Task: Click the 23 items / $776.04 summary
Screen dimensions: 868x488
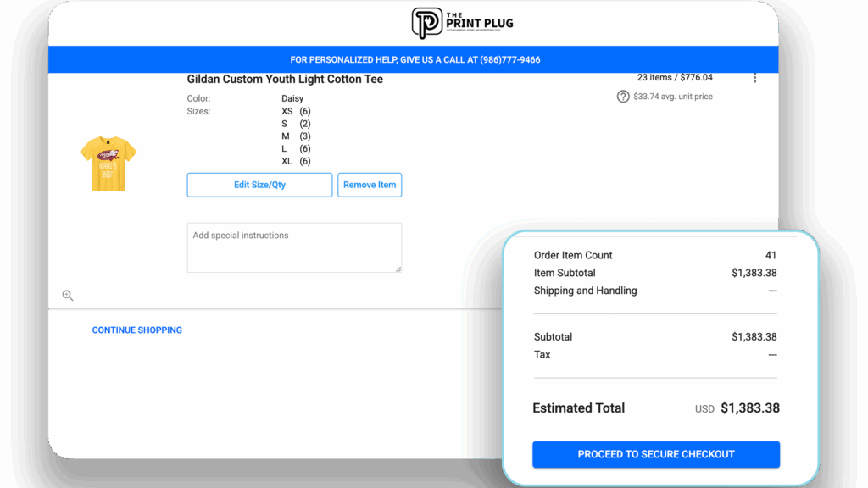Action: [675, 77]
